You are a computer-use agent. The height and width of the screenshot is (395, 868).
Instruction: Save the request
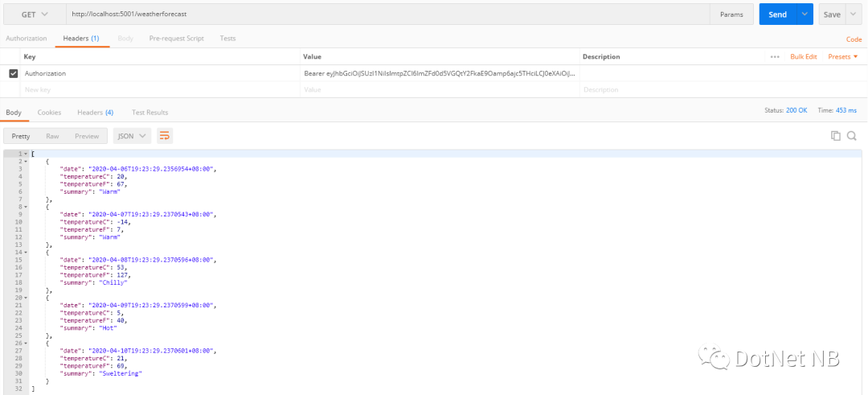[x=832, y=14]
